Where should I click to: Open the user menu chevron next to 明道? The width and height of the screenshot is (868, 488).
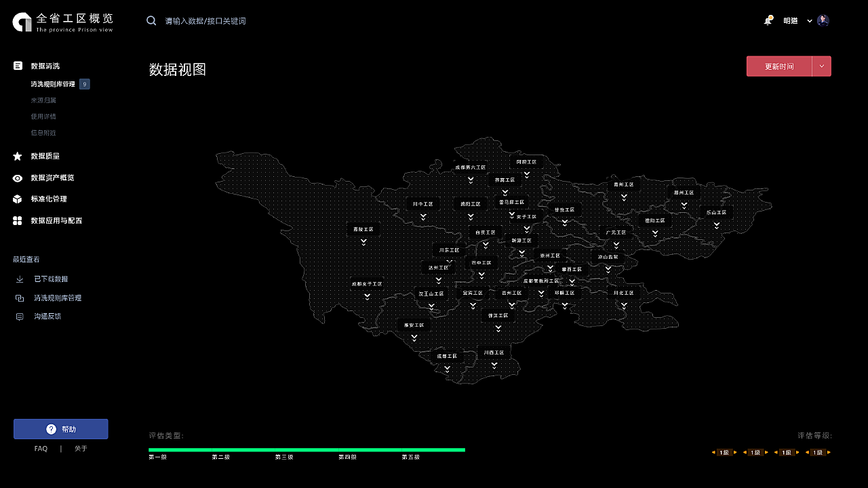810,21
